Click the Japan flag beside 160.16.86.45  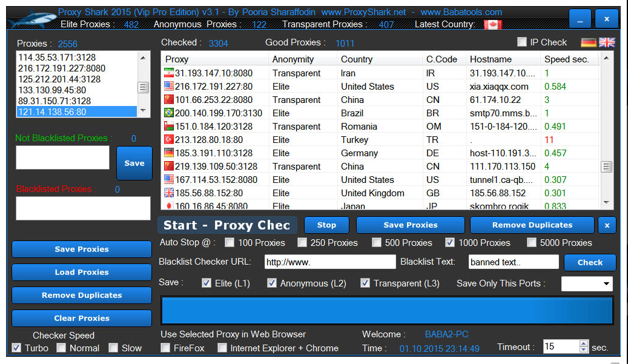point(169,205)
